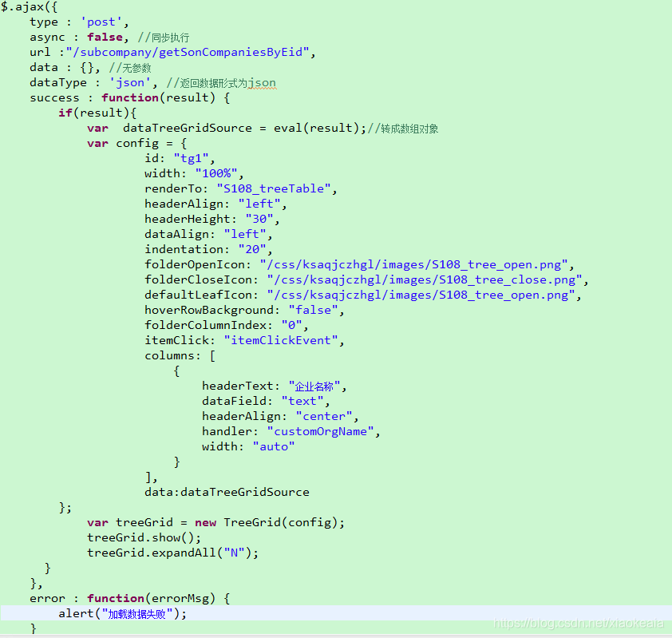
Task: Select the "100%" width value
Action: (x=216, y=173)
